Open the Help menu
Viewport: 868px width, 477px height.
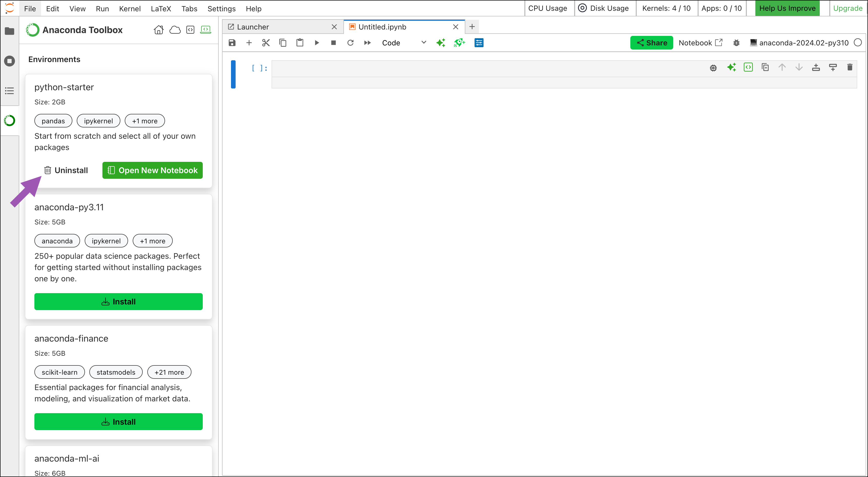pyautogui.click(x=253, y=8)
